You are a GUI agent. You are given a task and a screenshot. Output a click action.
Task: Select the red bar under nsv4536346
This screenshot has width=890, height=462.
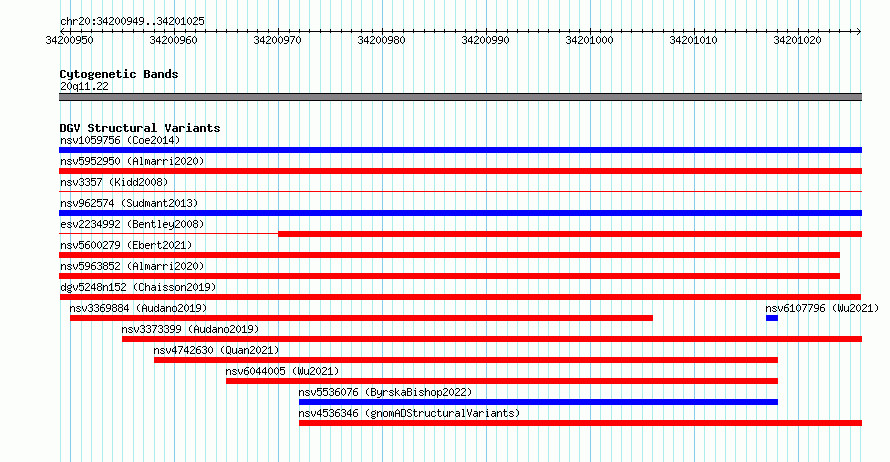[581, 423]
